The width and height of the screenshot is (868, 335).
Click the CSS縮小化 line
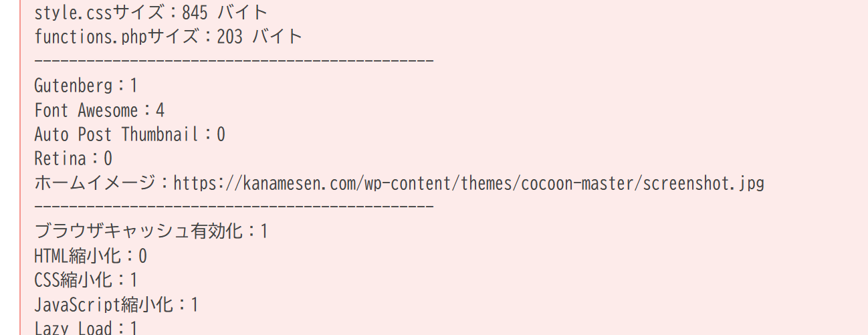tap(86, 280)
